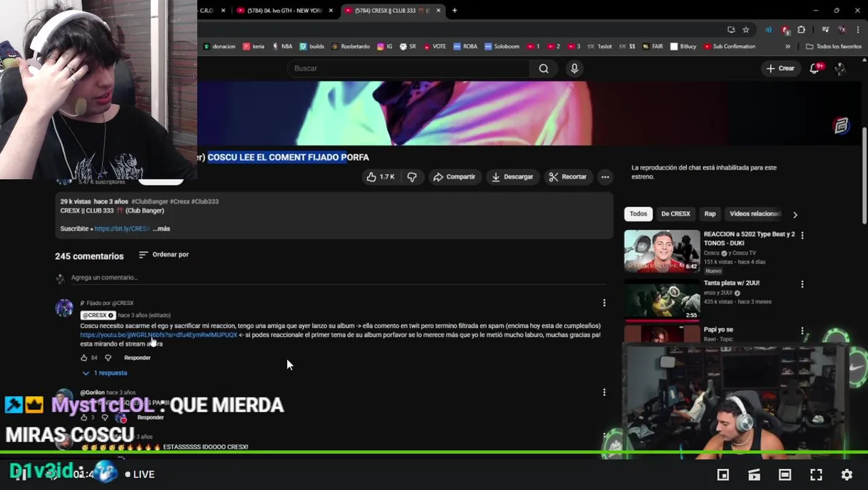Toggle theater mode in stream player
Image resolution: width=868 pixels, height=490 pixels.
click(785, 475)
